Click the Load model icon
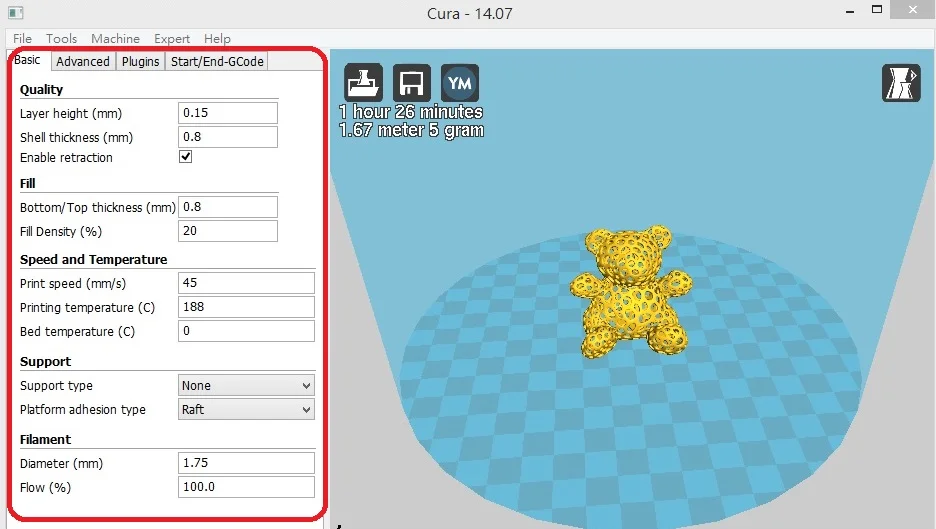 363,82
